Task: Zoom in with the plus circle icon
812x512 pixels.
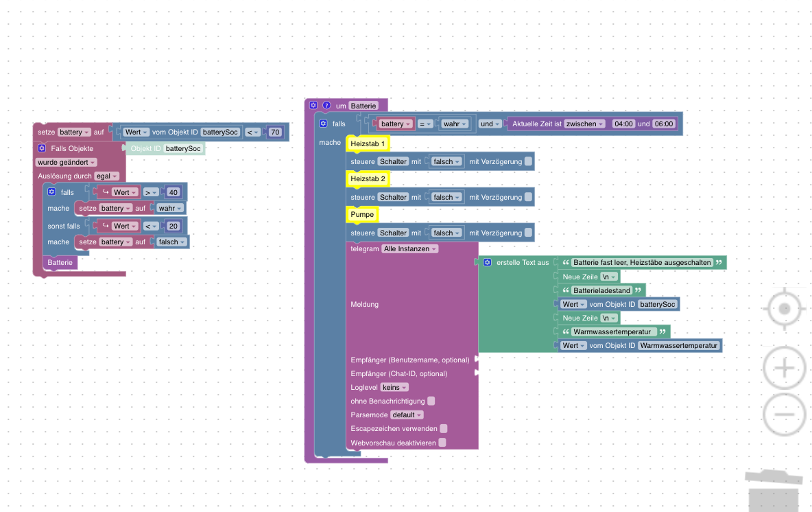Action: (784, 368)
